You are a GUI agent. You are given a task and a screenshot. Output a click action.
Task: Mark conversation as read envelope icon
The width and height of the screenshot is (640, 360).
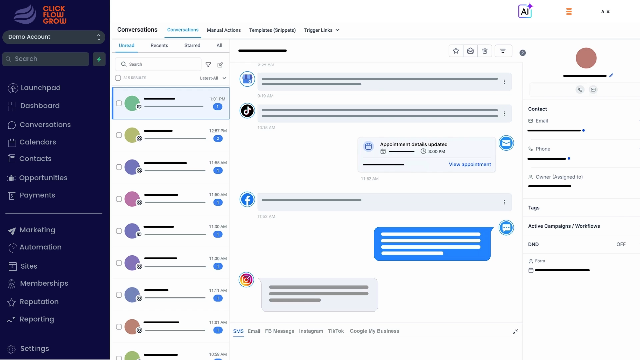470,51
